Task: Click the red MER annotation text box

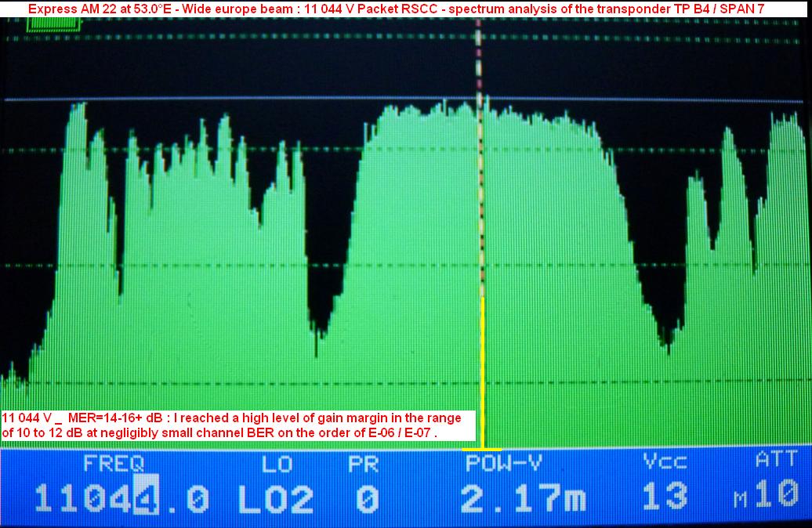Action: click(237, 425)
